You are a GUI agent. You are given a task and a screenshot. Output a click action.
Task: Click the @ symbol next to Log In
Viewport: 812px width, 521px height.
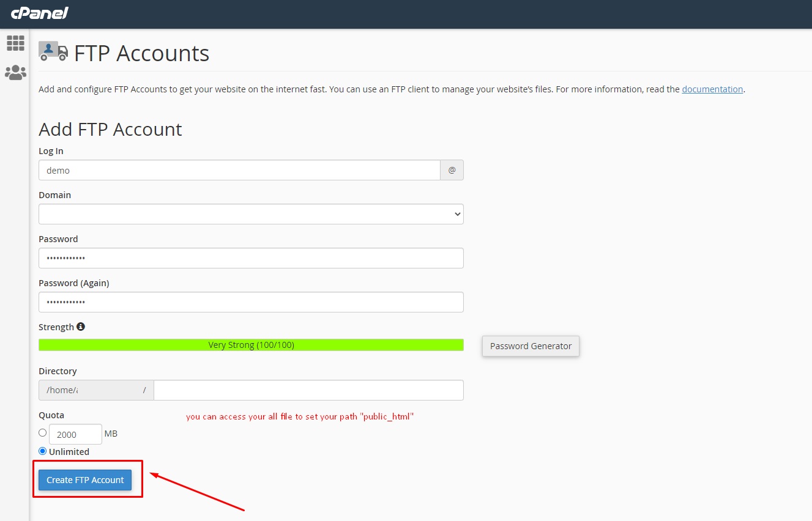[x=452, y=170]
